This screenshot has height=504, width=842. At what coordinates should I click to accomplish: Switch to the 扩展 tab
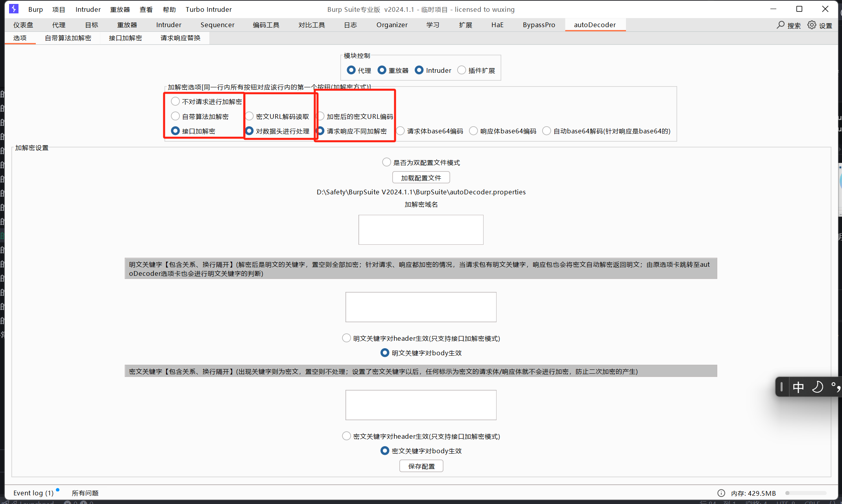point(465,25)
